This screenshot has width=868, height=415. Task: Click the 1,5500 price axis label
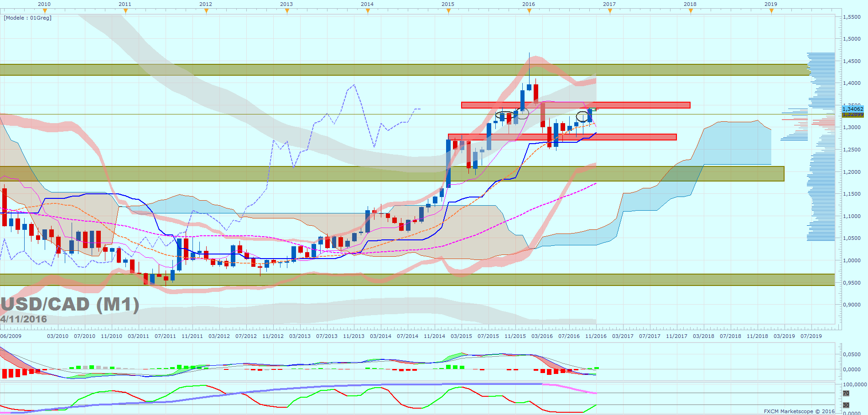coord(852,17)
